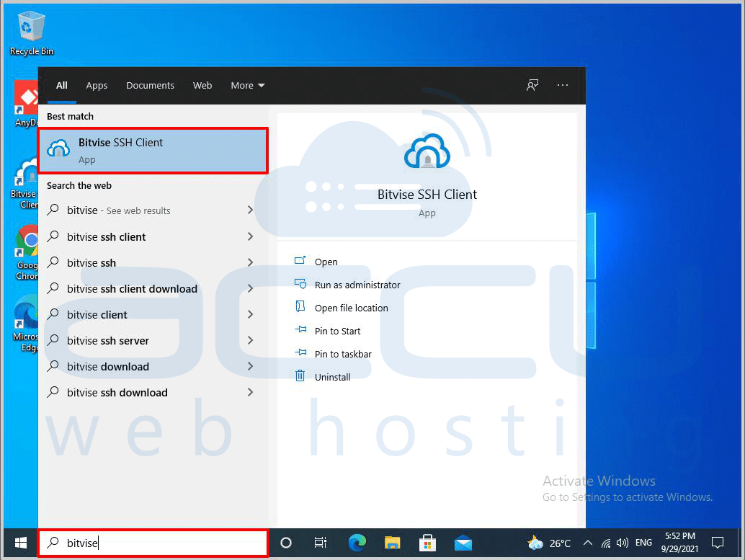The height and width of the screenshot is (560, 745).
Task: Click Open file location
Action: 342,308
